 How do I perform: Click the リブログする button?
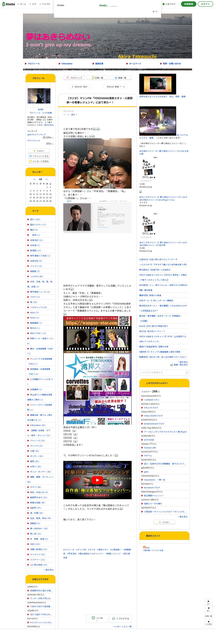click(120, 619)
